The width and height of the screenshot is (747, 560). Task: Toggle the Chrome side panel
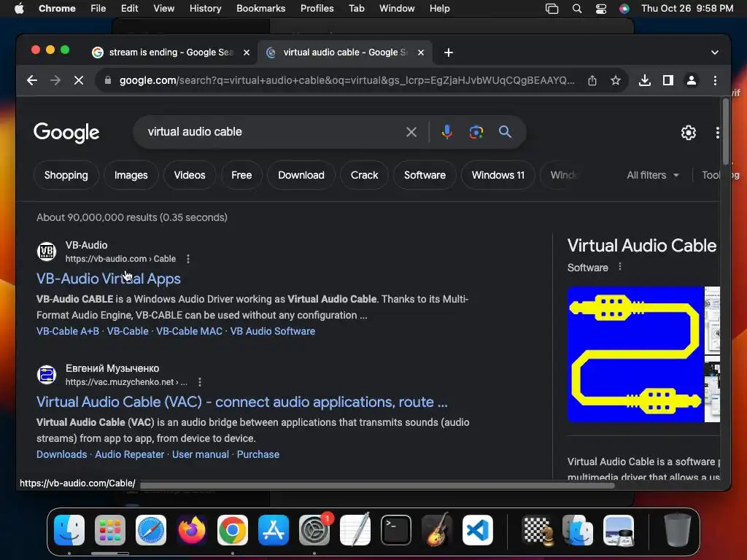click(x=668, y=80)
